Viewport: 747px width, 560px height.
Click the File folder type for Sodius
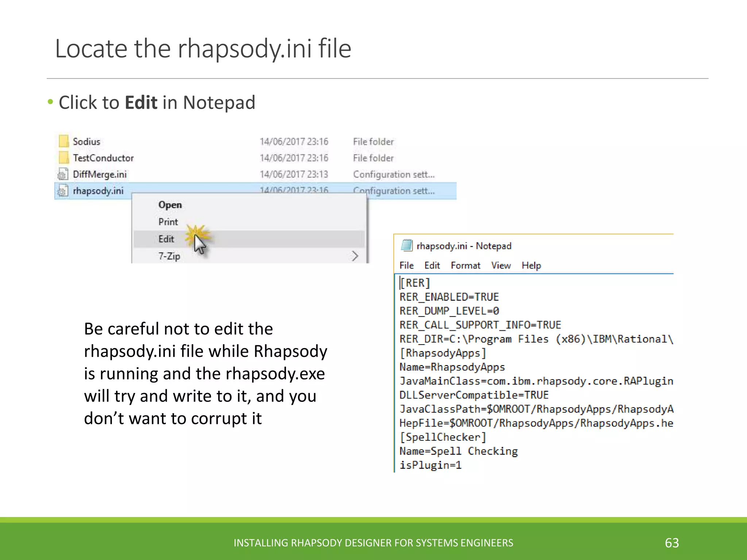pos(373,141)
